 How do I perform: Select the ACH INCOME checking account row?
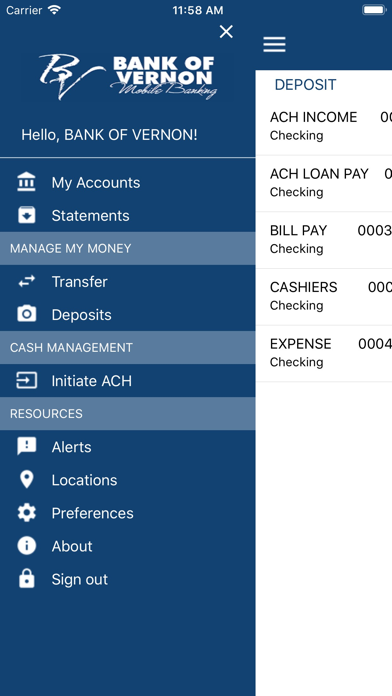click(x=324, y=126)
